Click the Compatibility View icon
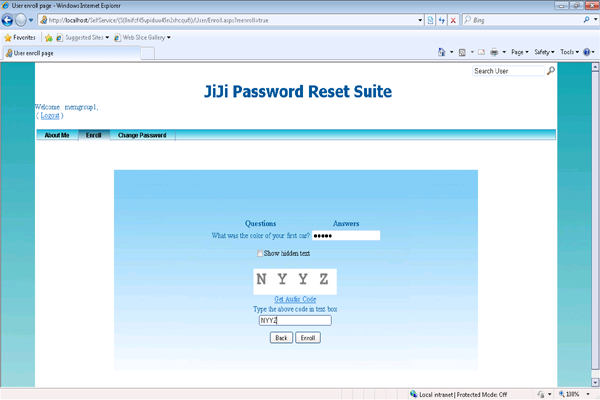 point(430,20)
